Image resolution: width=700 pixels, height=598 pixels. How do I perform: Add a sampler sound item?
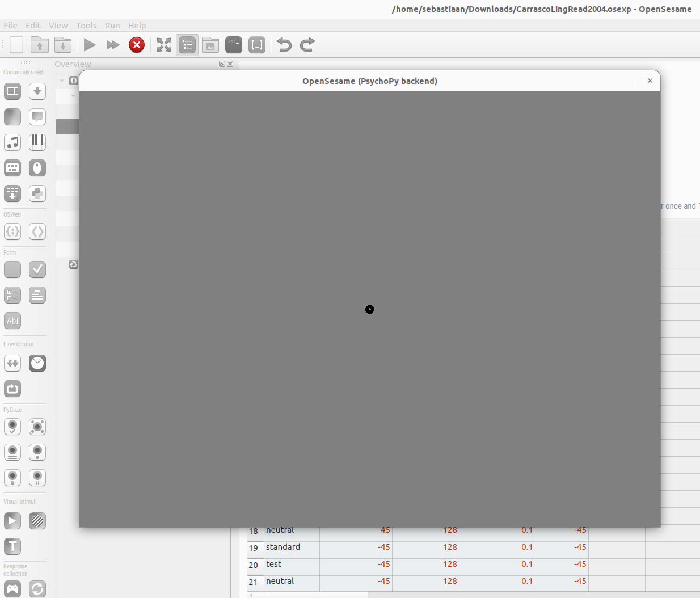[x=12, y=142]
